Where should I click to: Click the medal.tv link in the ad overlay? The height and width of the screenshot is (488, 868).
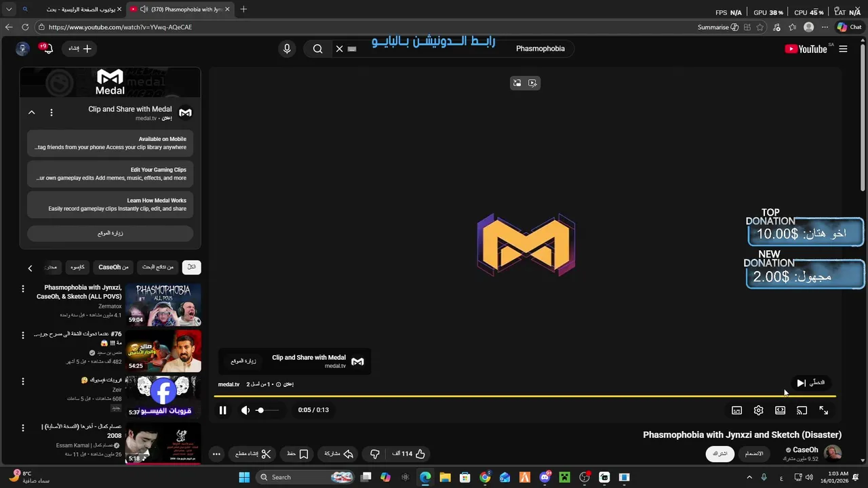[x=229, y=384]
